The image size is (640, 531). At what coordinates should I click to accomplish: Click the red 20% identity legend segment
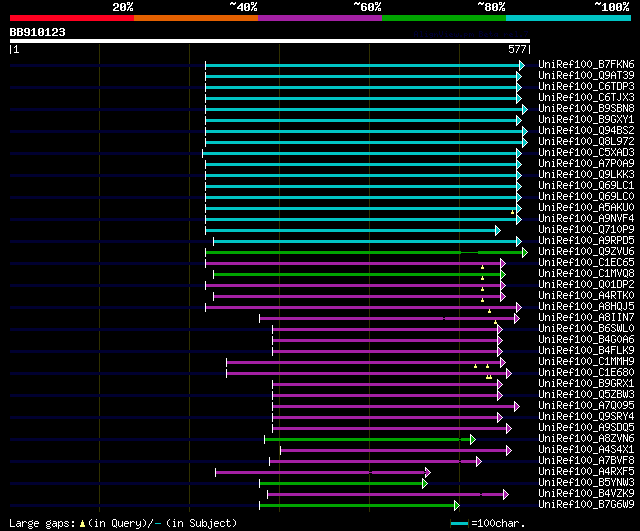[72, 18]
